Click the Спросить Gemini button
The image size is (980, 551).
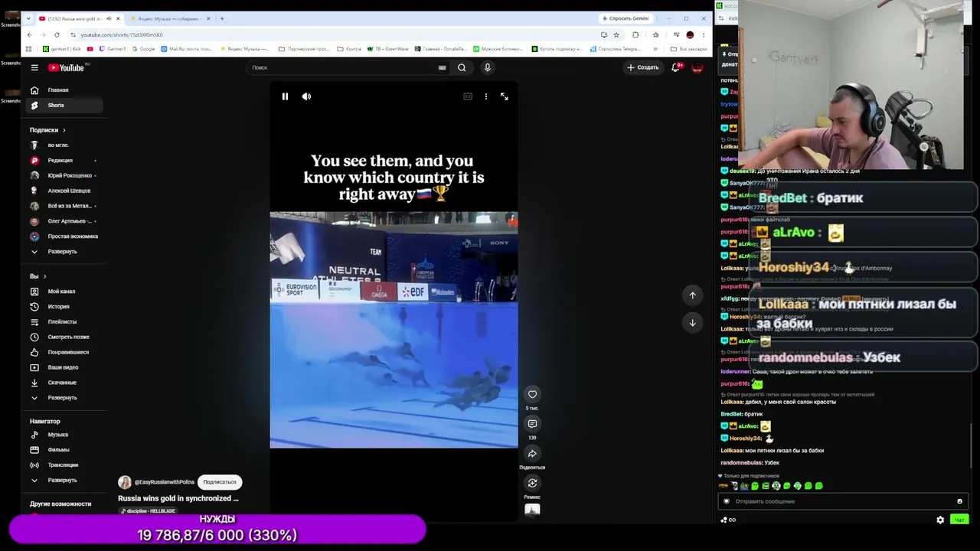point(626,18)
